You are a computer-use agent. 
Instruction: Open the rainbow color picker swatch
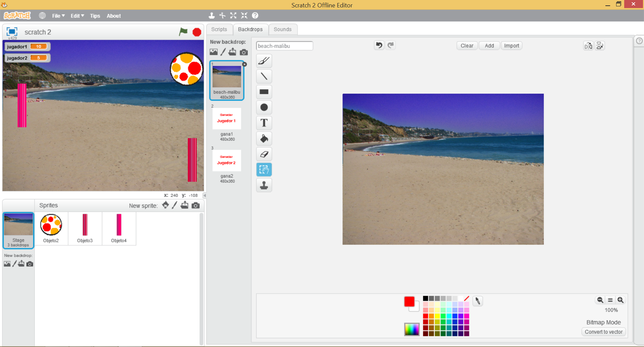412,329
